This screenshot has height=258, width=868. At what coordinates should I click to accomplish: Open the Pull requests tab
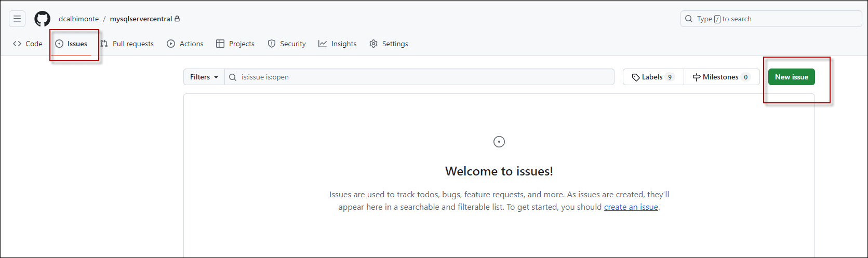[127, 44]
